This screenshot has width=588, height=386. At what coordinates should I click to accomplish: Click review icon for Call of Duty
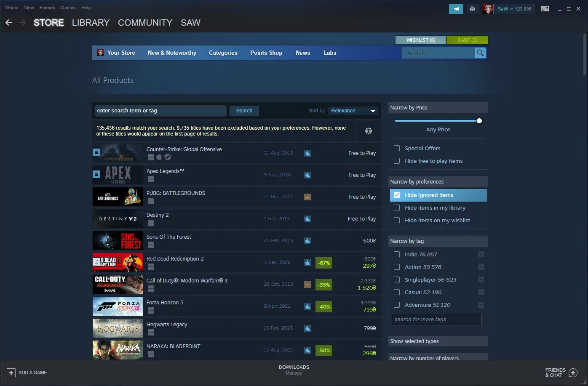tap(307, 285)
